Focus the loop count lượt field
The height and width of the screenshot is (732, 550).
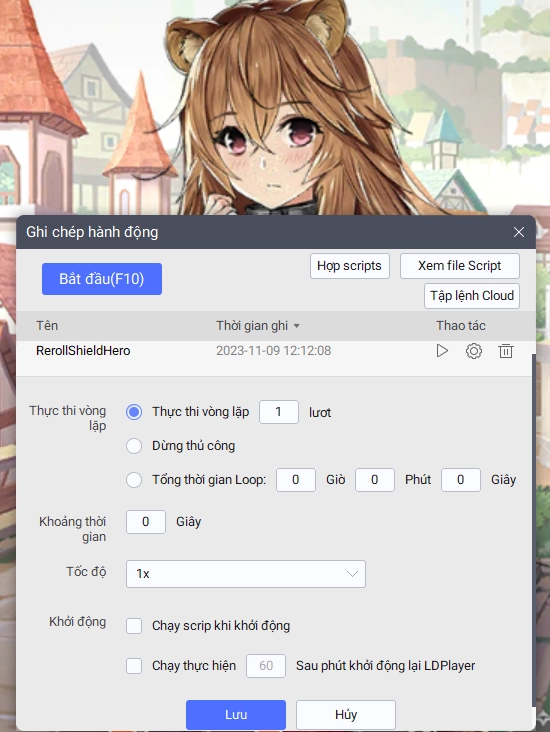(x=279, y=412)
